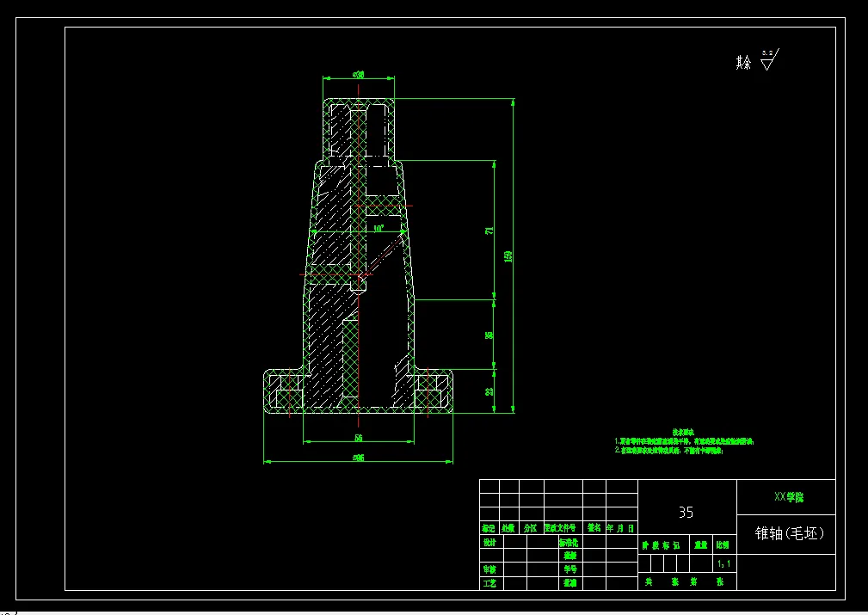Click the surface roughness symbol beside 其余
The width and height of the screenshot is (868, 615).
pos(770,60)
